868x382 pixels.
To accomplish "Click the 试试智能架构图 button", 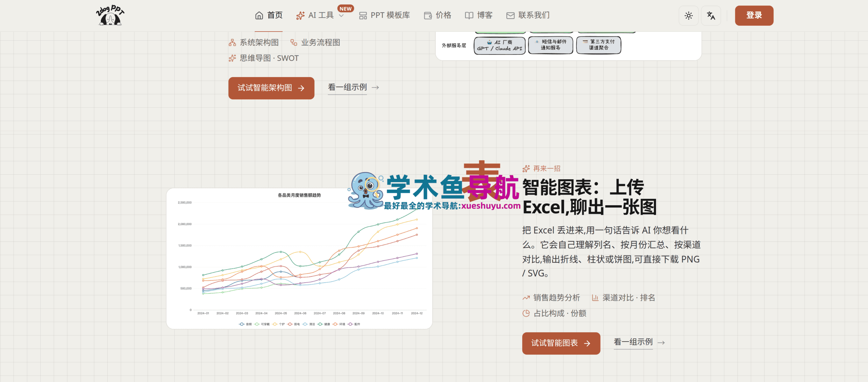I will click(x=271, y=88).
